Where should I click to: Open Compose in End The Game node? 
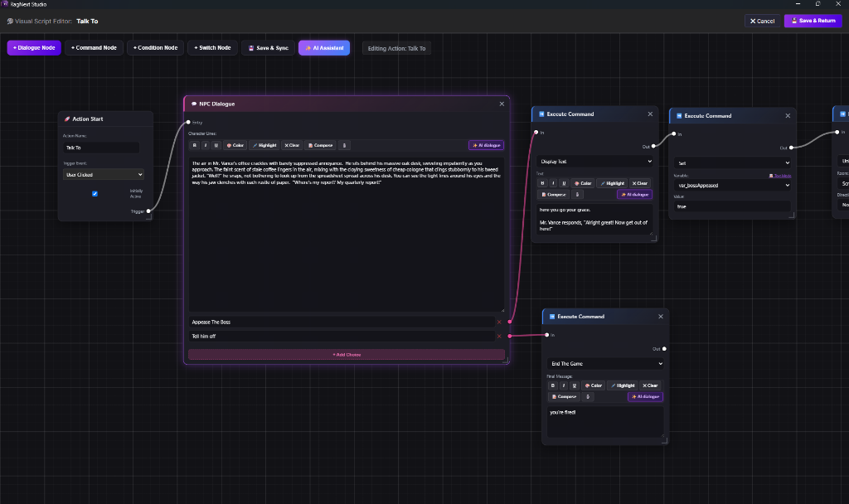563,397
